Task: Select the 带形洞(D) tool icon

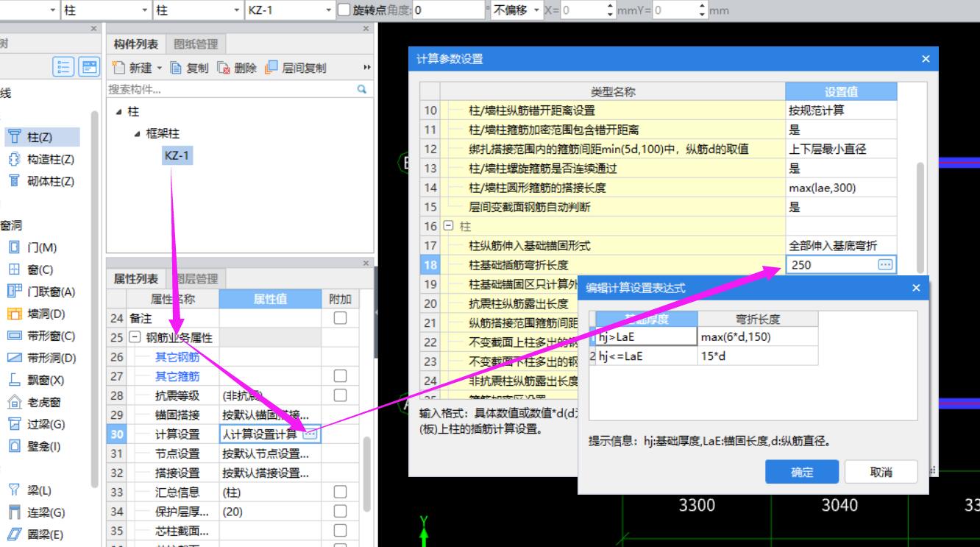Action: [x=15, y=358]
